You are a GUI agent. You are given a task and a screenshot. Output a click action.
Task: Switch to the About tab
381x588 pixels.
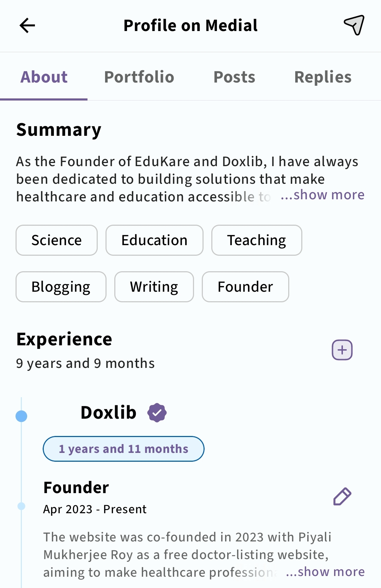coord(44,77)
